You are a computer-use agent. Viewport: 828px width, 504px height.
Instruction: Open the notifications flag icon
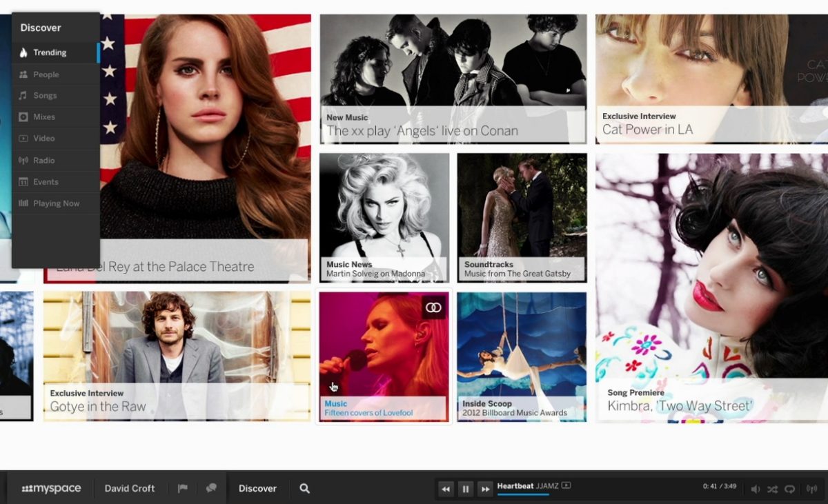click(183, 488)
